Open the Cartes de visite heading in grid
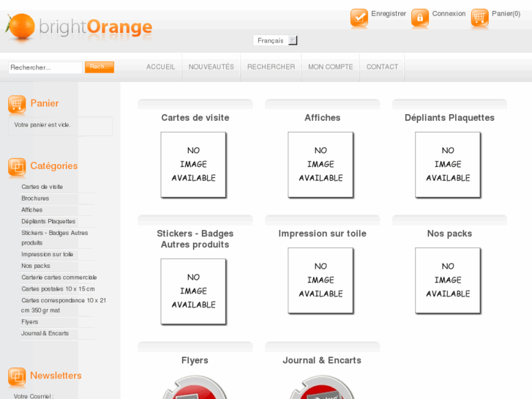Viewport: 532px width, 399px height. 195,118
